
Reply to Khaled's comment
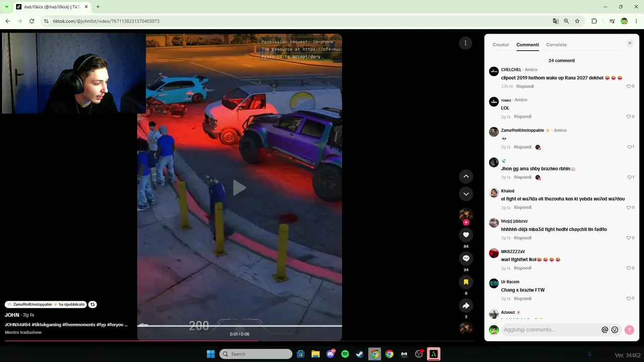coord(523,208)
